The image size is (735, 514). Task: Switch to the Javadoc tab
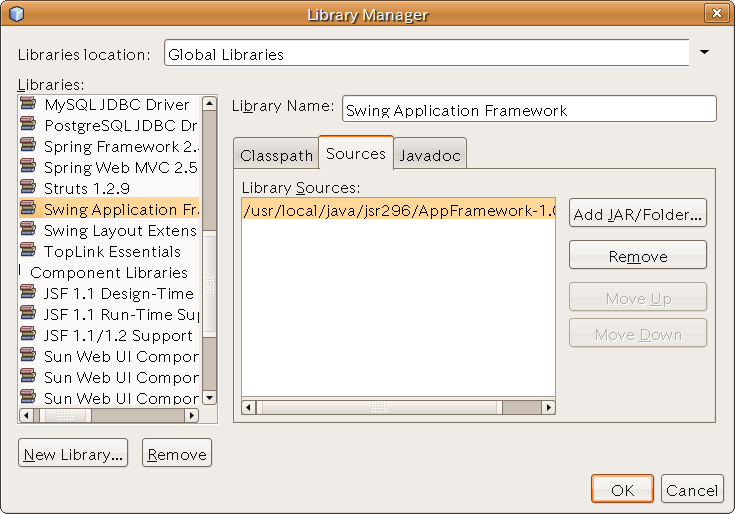[430, 156]
